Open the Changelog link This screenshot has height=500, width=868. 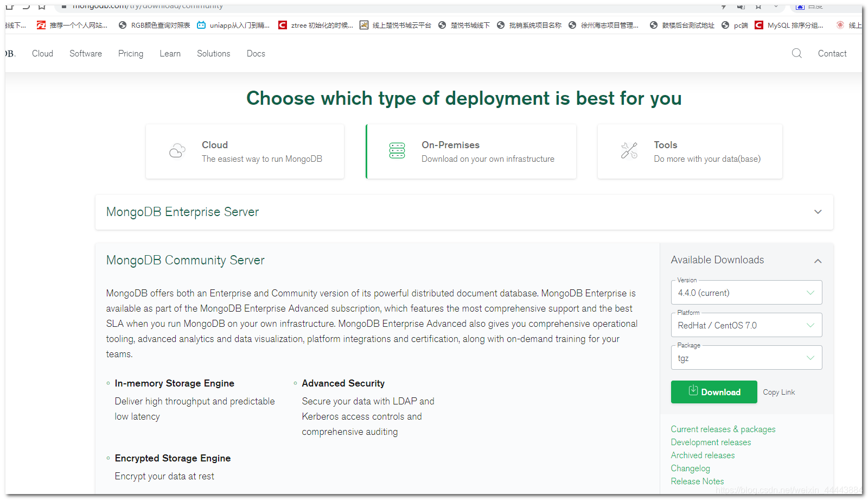(690, 468)
